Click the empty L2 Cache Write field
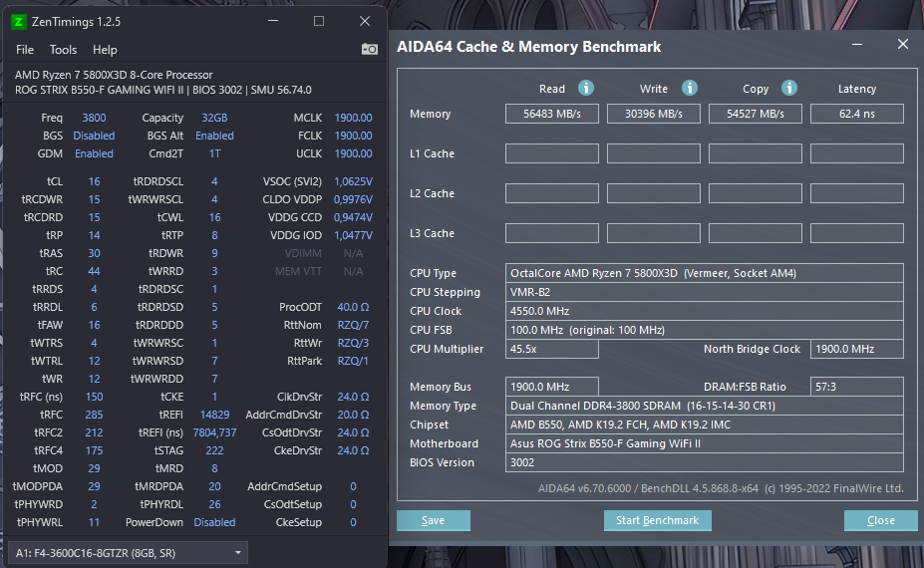Screen dimensions: 924x568 pos(654,193)
